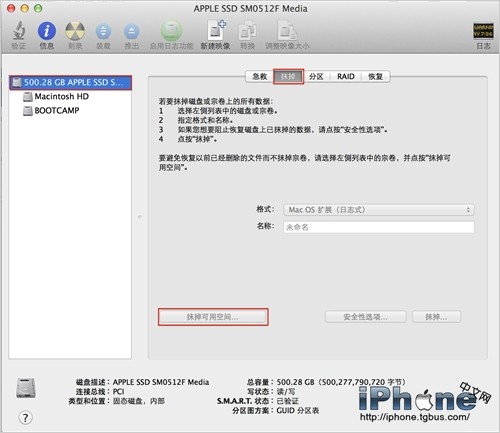Click the Name (名称) text field
This screenshot has height=433, width=500.
[379, 227]
